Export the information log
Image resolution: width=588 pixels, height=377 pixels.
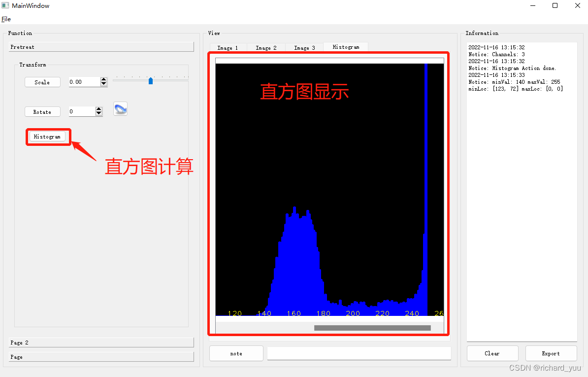[x=551, y=353]
